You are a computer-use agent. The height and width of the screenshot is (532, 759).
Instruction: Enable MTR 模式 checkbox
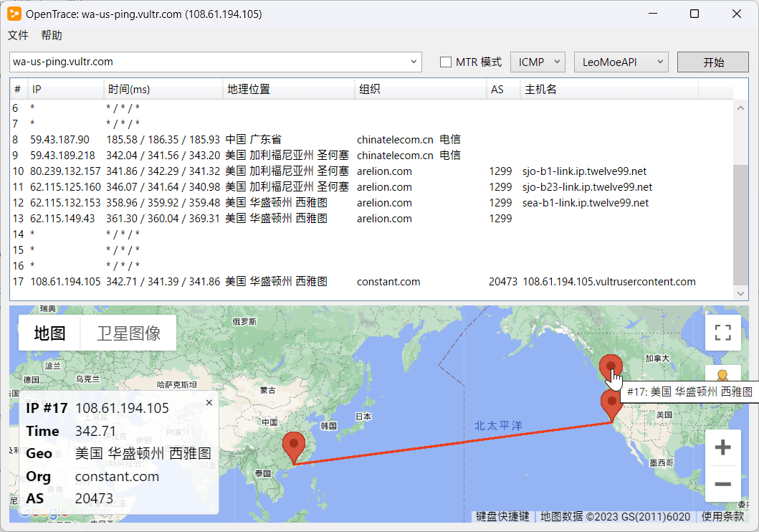click(446, 62)
